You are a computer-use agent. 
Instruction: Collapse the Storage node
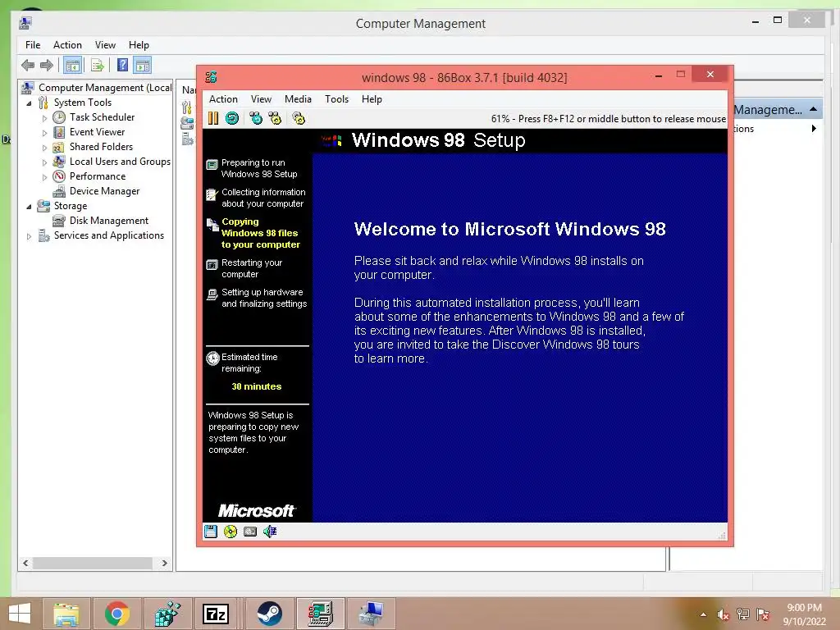pos(29,207)
